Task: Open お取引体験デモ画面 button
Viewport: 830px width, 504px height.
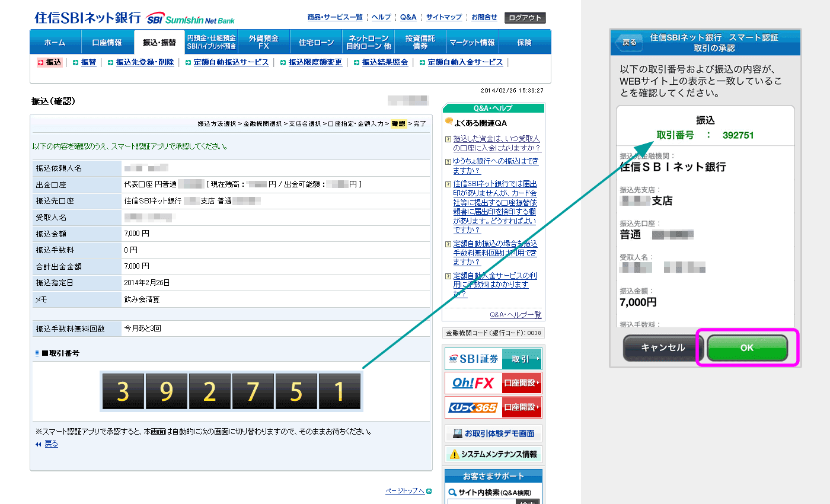Action: (x=493, y=433)
